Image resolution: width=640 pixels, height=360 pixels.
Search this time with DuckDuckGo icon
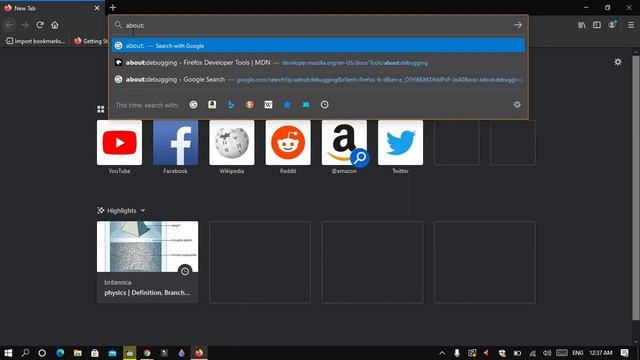click(249, 105)
